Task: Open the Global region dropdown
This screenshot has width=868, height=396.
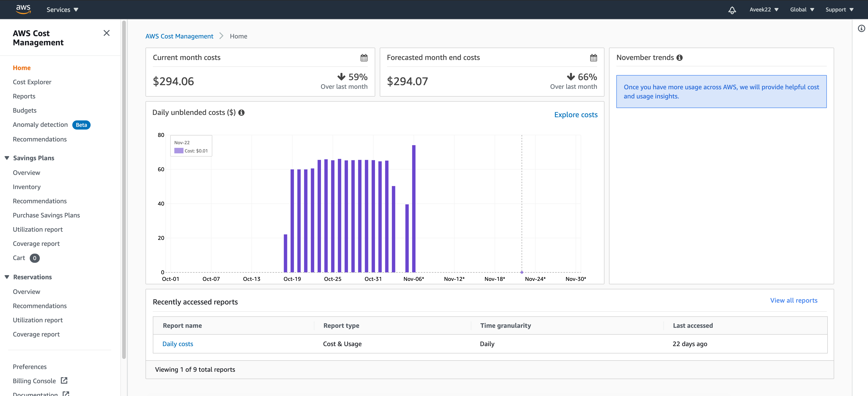Action: pos(802,10)
